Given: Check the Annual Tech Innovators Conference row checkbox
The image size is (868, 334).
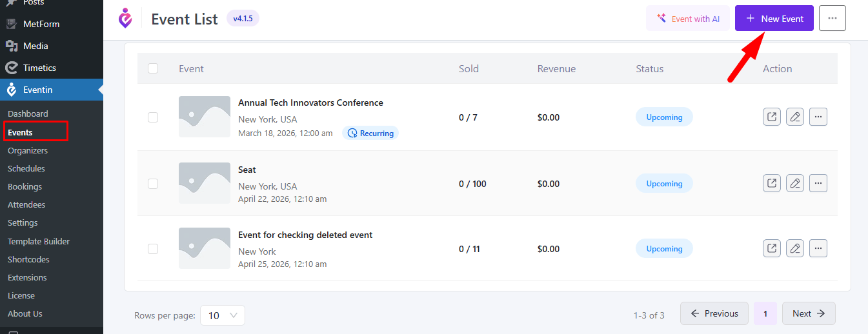Looking at the screenshot, I should 153,117.
